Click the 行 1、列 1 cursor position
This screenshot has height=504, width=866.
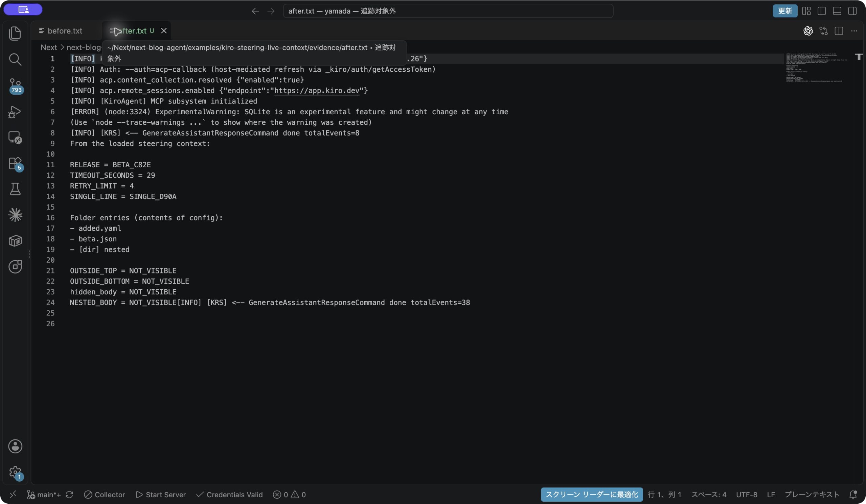point(664,495)
